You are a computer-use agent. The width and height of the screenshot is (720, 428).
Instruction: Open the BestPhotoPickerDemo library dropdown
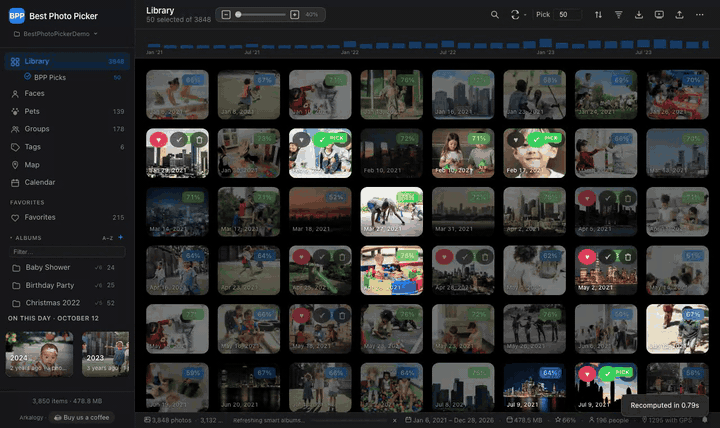[56, 34]
